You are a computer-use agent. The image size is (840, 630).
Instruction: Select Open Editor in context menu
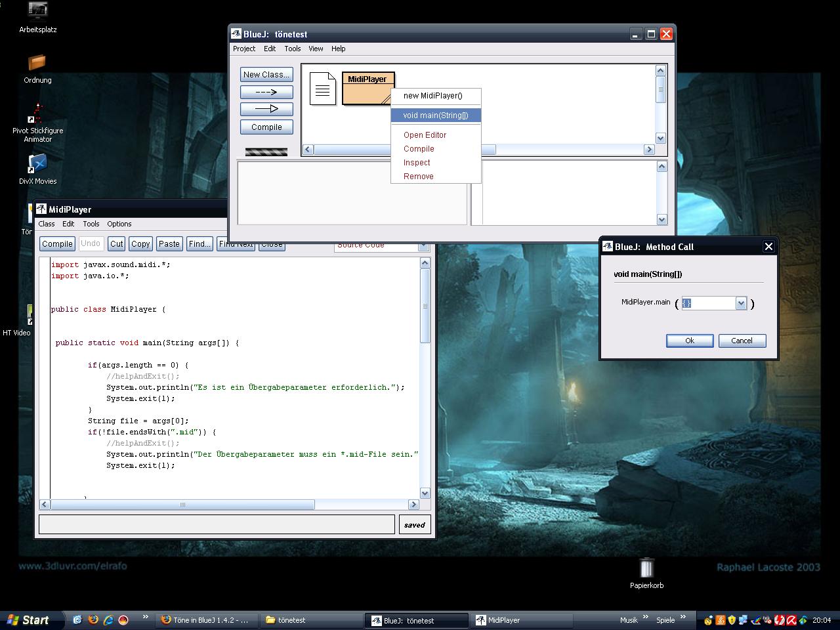tap(425, 135)
